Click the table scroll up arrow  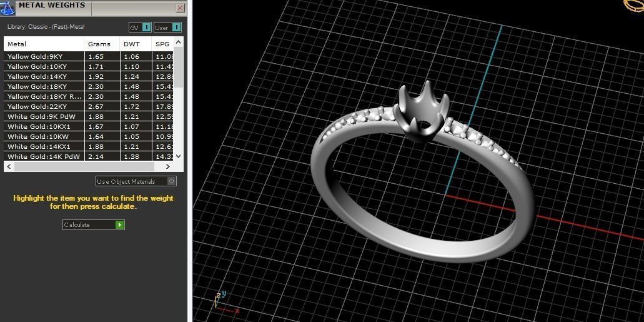coord(178,42)
